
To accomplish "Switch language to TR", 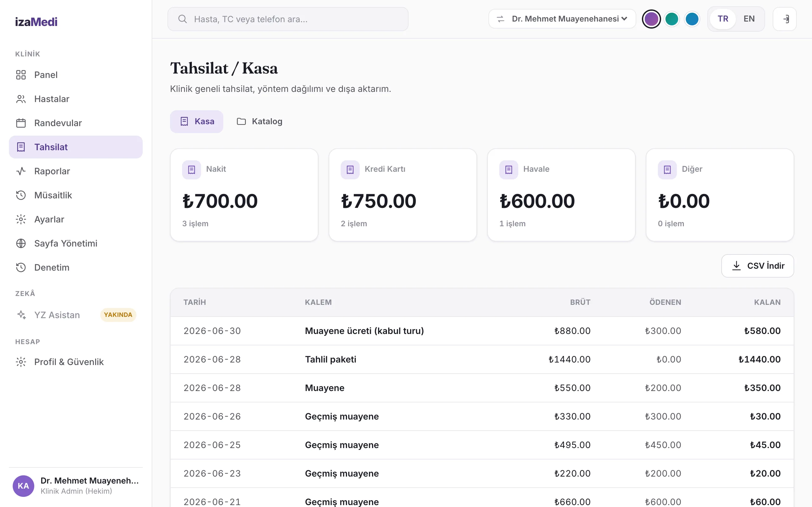I will (723, 19).
